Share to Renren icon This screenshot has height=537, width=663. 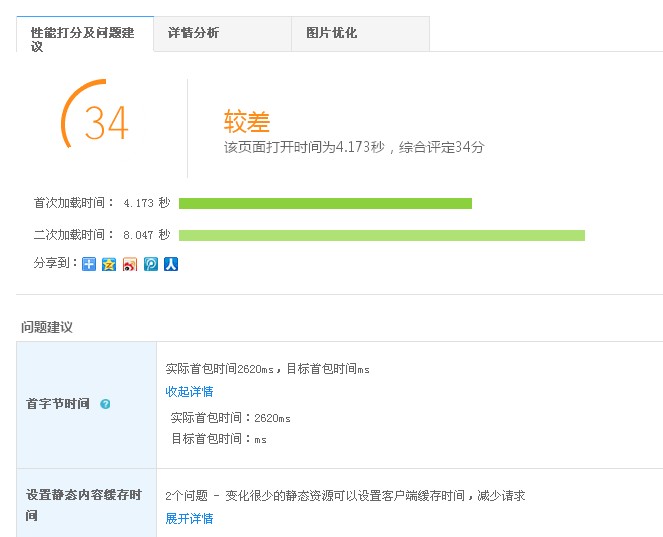171,264
